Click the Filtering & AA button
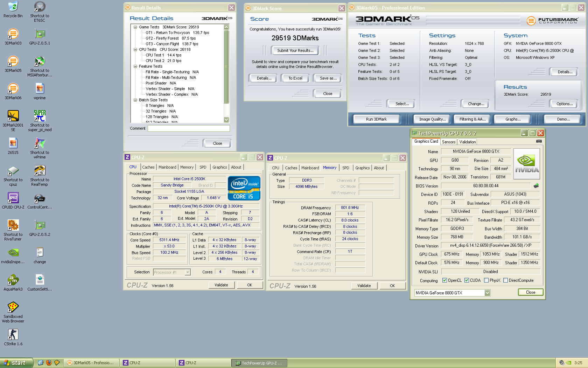The width and height of the screenshot is (588, 368). 472,119
